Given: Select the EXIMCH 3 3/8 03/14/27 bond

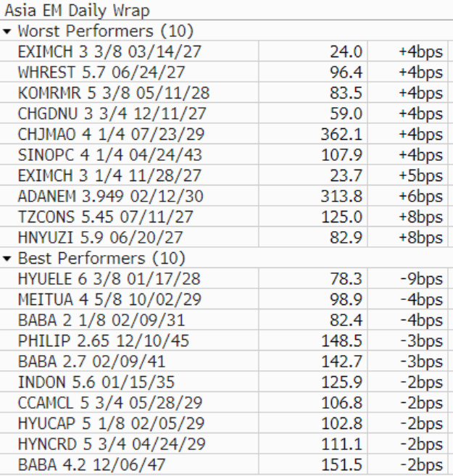Looking at the screenshot, I should 101,52.
